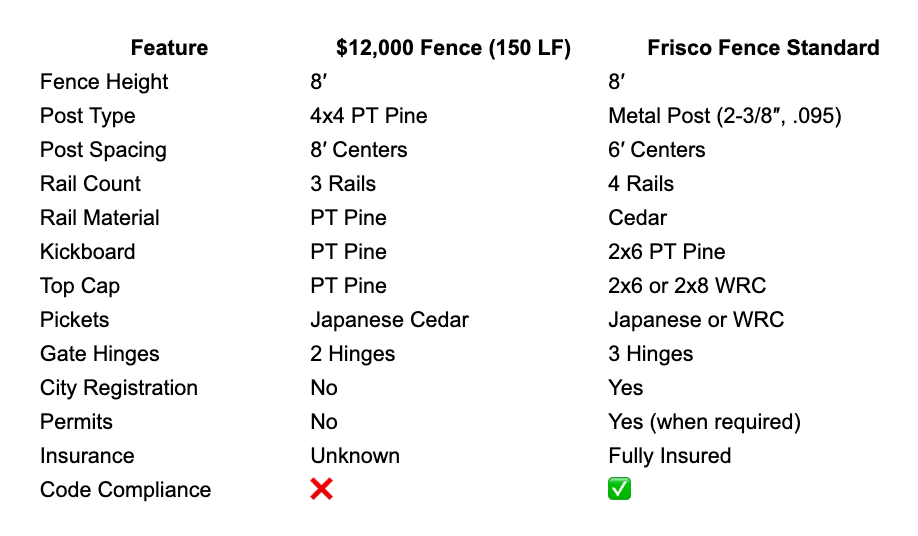
Task: Select the "$12,000 Fence (150 LF)" header
Action: pos(453,48)
